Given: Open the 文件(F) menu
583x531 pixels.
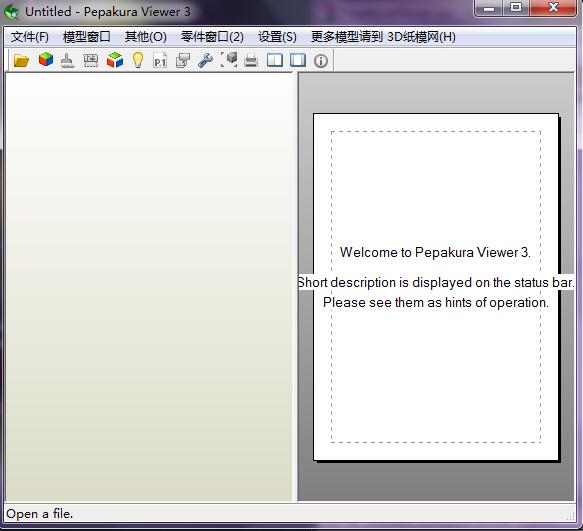Looking at the screenshot, I should click(x=30, y=37).
